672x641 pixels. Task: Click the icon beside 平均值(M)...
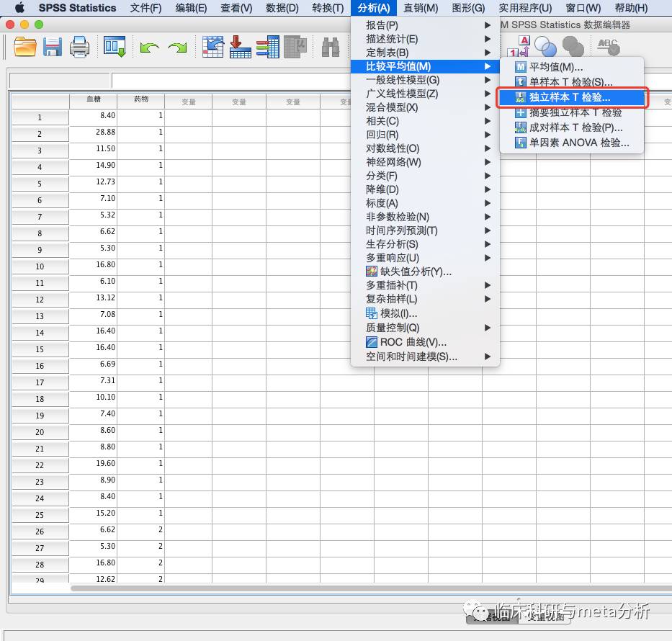coord(520,67)
